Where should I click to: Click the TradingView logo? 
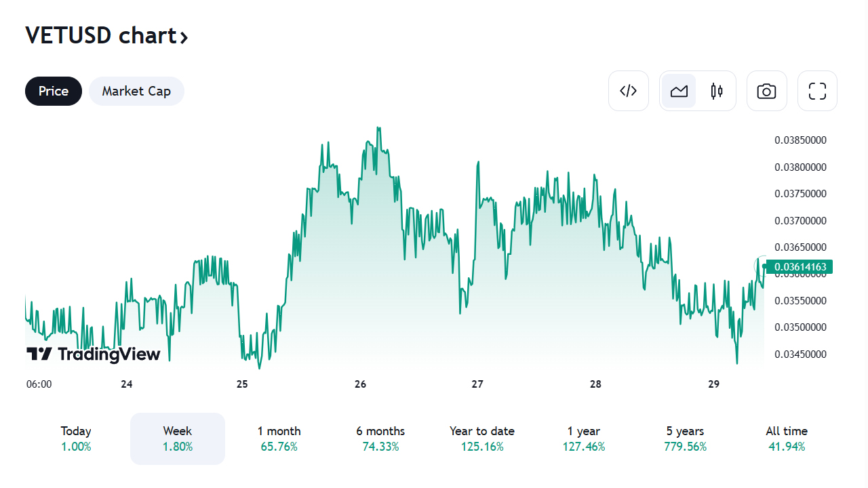(x=94, y=354)
